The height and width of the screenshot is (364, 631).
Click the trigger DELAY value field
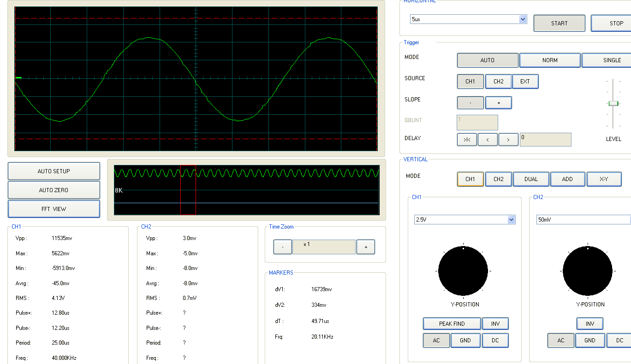546,140
